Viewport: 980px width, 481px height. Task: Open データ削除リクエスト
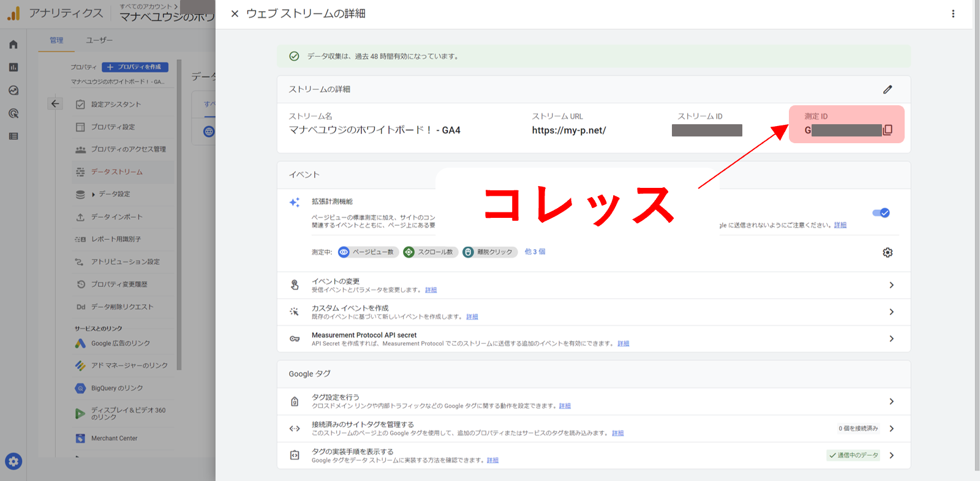click(124, 307)
